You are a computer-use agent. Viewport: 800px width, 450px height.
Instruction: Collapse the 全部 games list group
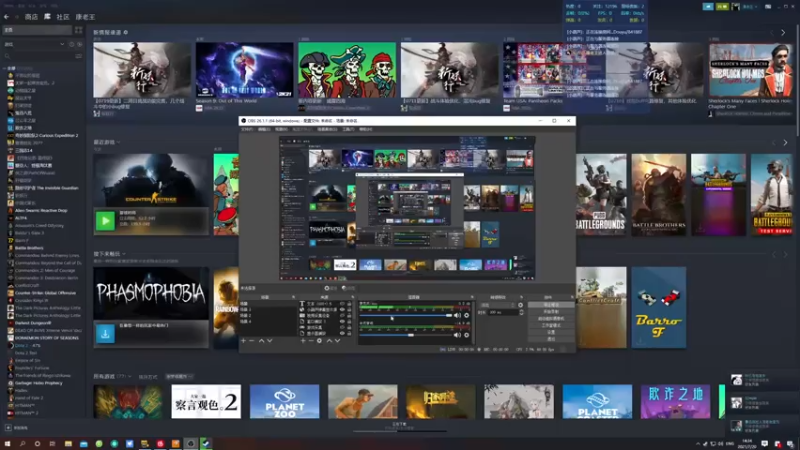coord(5,68)
